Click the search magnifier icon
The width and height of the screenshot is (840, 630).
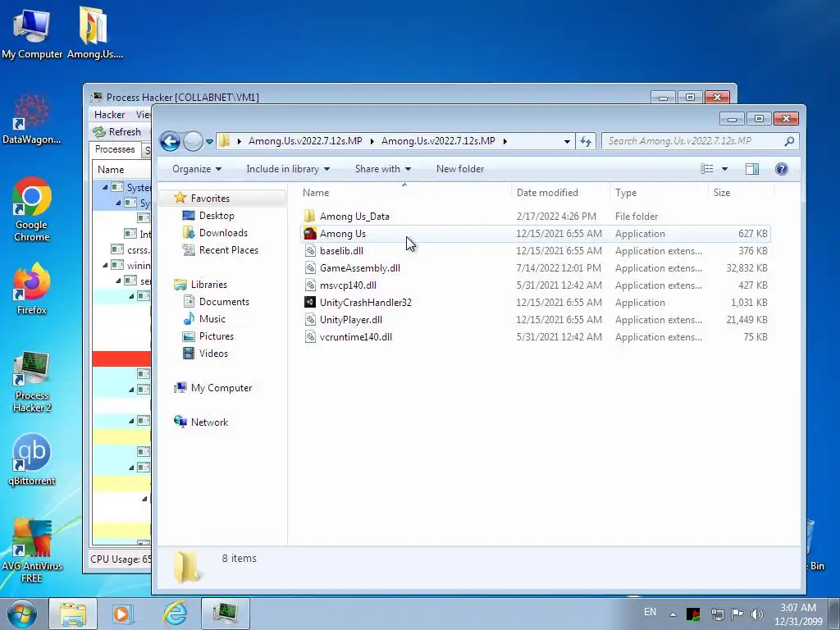pos(789,141)
